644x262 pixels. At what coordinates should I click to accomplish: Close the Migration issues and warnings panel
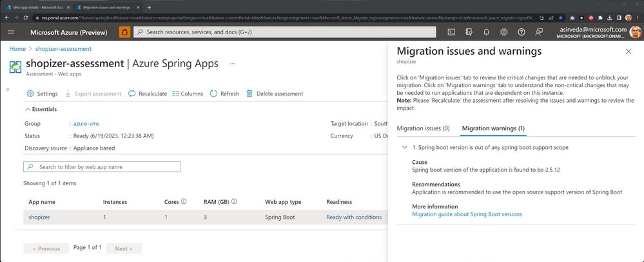click(x=629, y=52)
